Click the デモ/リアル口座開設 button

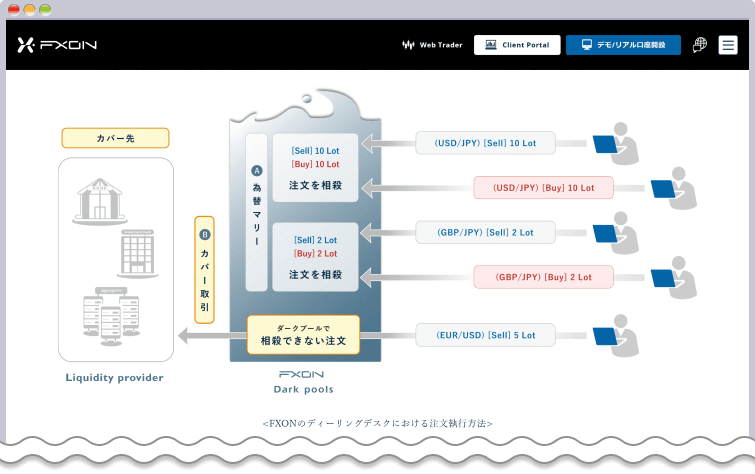coord(623,45)
